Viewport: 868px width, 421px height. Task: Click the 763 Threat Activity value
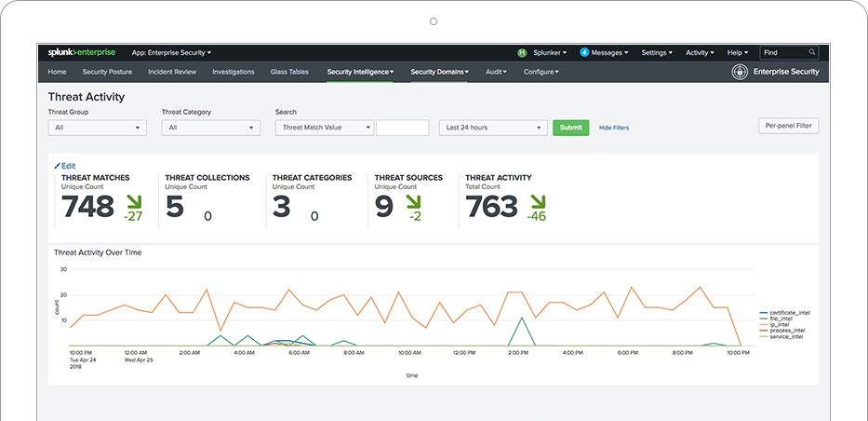[491, 207]
